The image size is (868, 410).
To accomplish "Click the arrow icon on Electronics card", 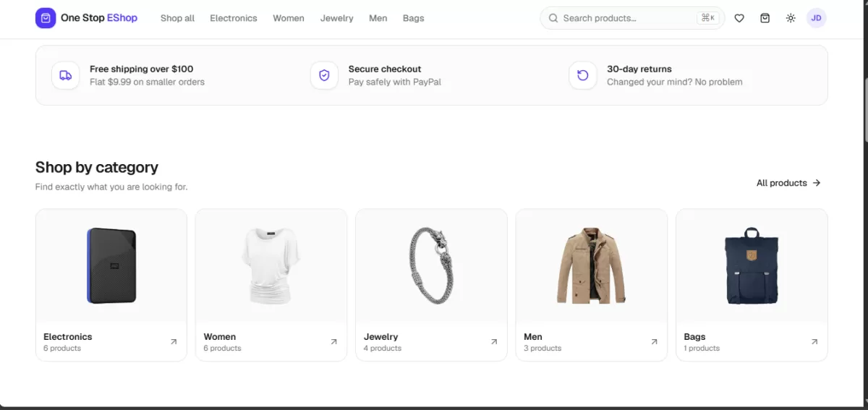I will point(174,342).
